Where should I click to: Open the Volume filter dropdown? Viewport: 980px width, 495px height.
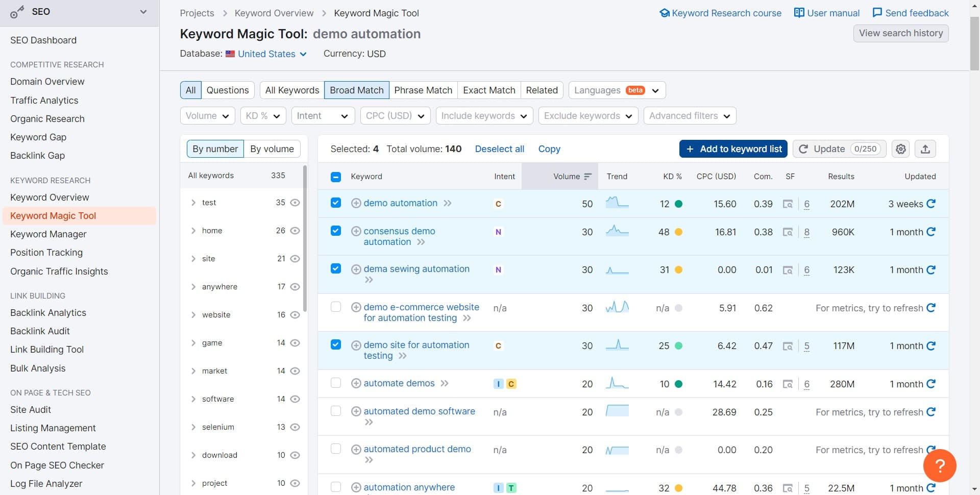tap(207, 116)
